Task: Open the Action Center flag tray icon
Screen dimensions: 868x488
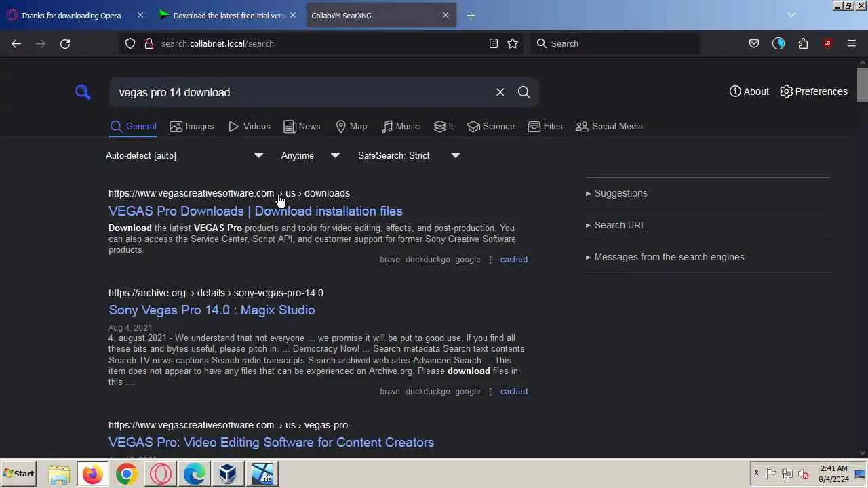Action: click(x=771, y=474)
